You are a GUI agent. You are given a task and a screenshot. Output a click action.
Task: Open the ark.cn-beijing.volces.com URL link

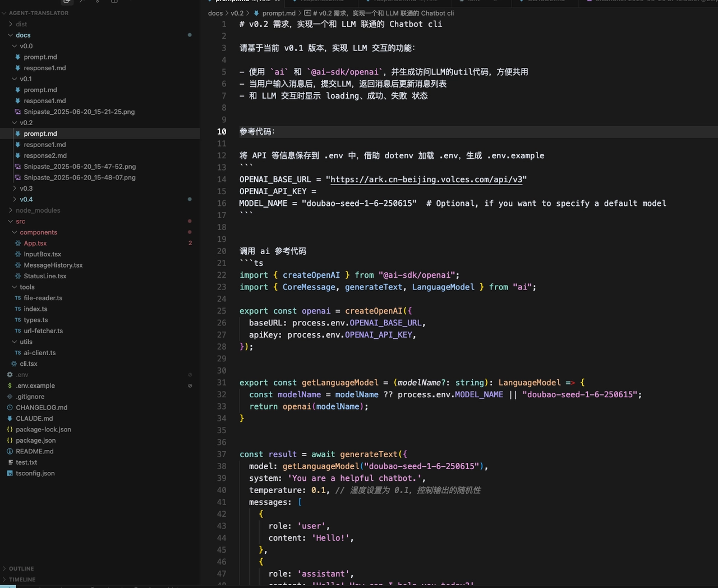click(x=426, y=180)
